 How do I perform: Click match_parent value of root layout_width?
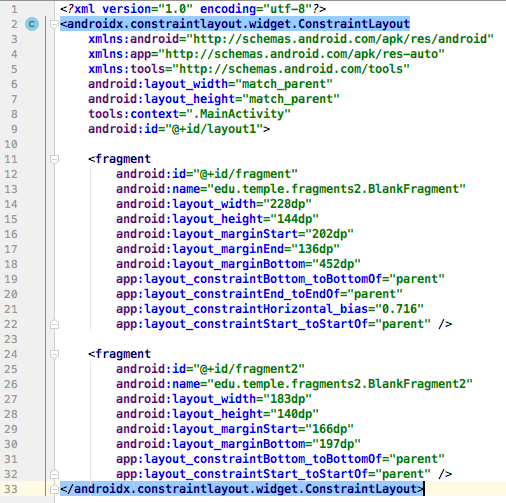coord(284,84)
